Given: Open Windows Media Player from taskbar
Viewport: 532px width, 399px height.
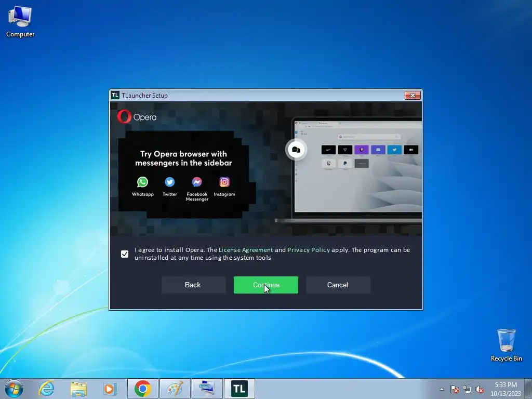Looking at the screenshot, I should click(110, 389).
